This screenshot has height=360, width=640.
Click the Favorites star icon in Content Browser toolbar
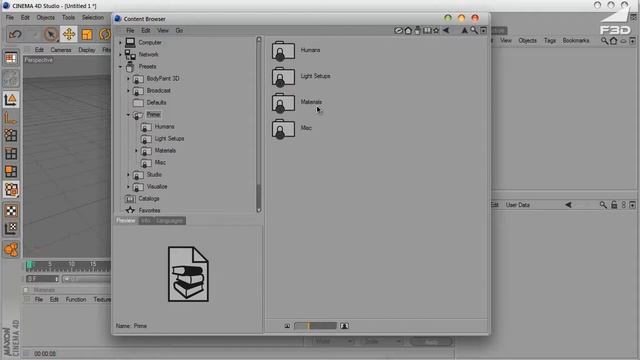click(436, 30)
